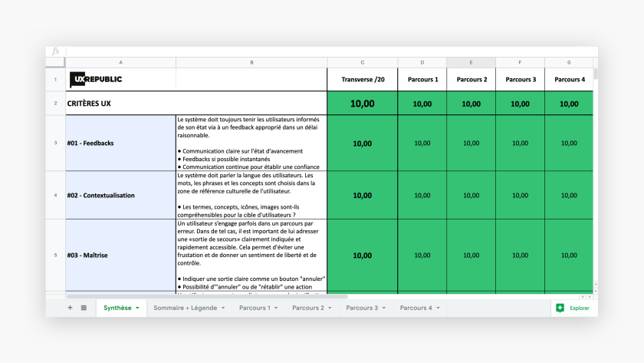Add a new sheet with plus icon
Viewport: 644px width, 363px height.
(70, 308)
